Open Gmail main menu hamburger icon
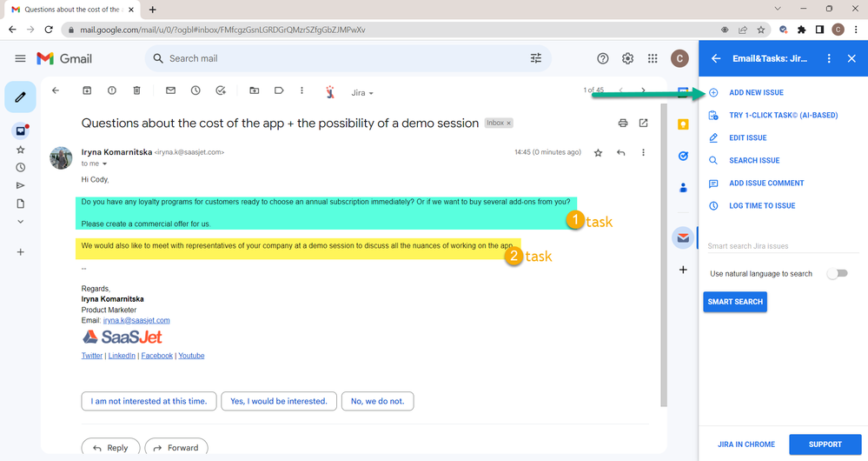Viewport: 868px width, 461px height. point(21,58)
